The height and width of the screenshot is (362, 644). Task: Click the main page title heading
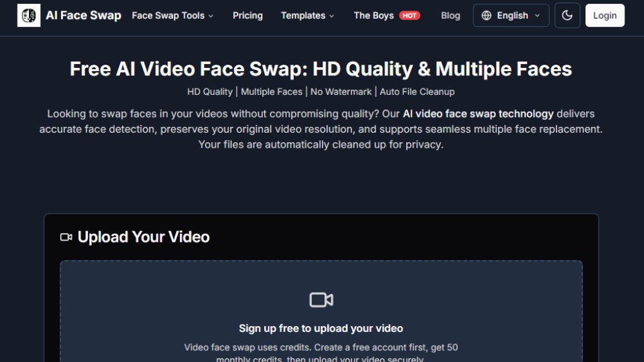pyautogui.click(x=321, y=69)
